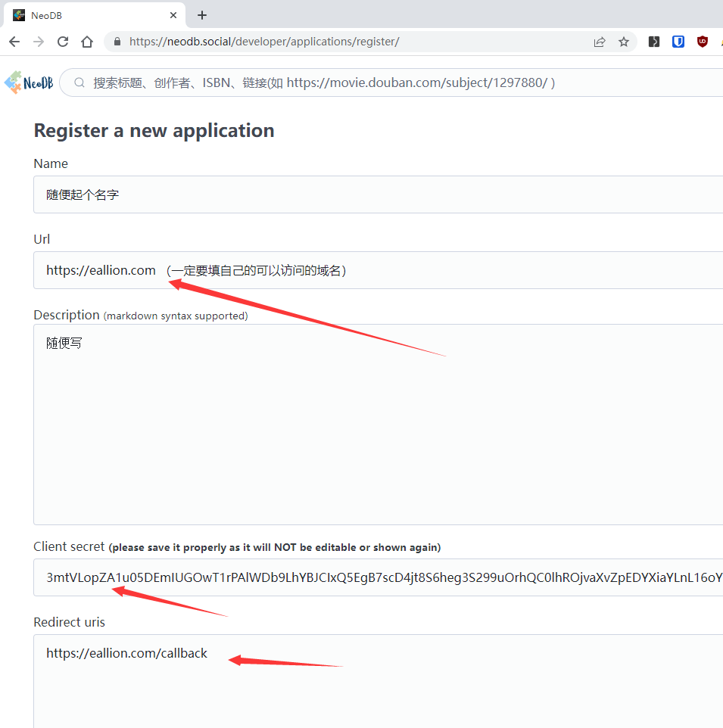Screen dimensions: 723x728
Task: Click into the Name field
Action: click(378, 194)
